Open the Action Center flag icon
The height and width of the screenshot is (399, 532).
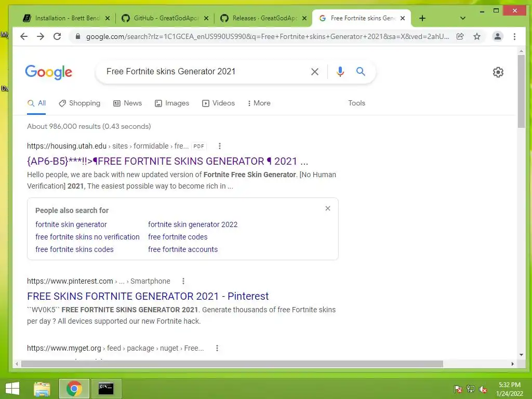tap(458, 389)
